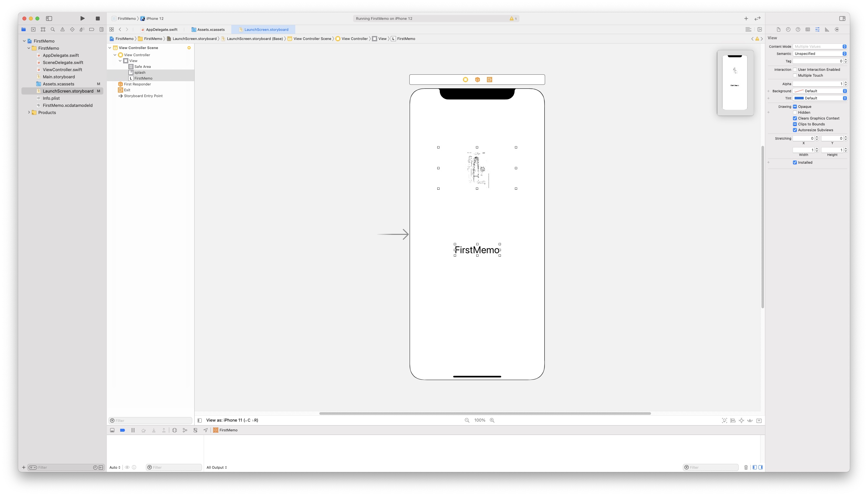Toggle the Hidden checkbox
868x496 pixels.
[x=795, y=112]
